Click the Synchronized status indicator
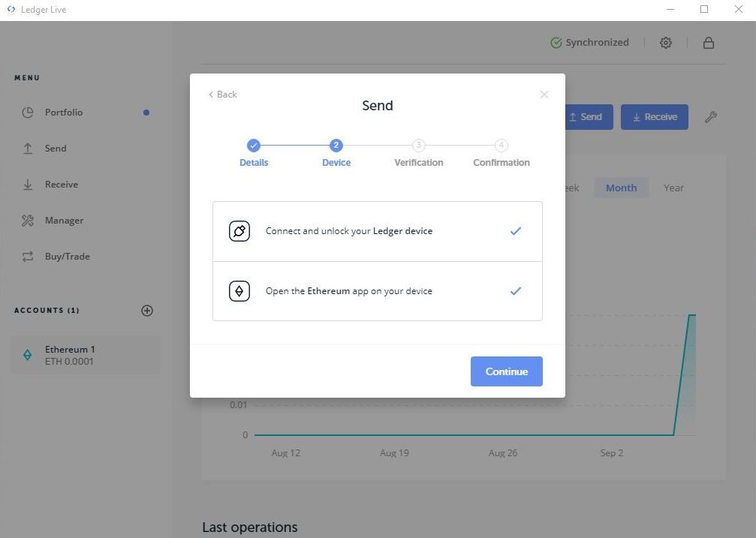Image resolution: width=756 pixels, height=538 pixels. click(x=589, y=43)
